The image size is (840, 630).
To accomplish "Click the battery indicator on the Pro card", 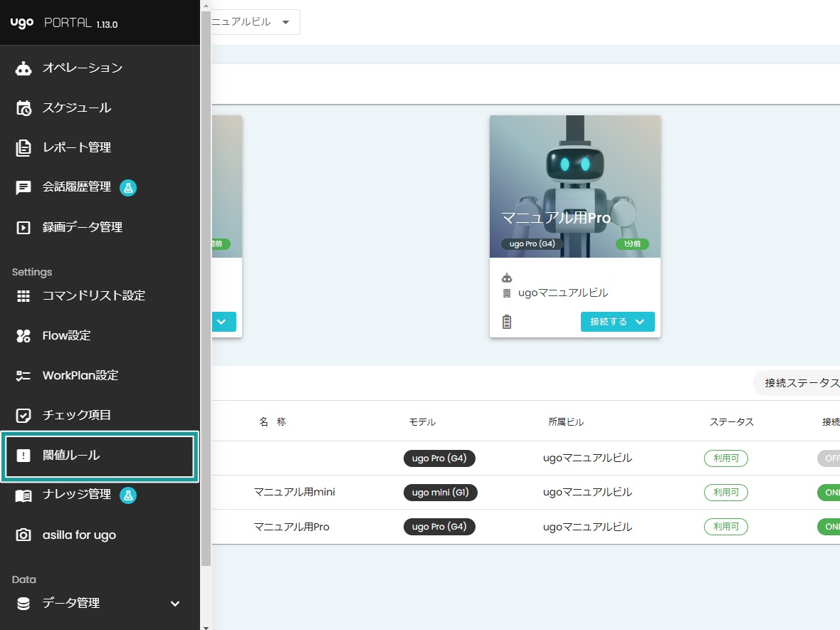I will click(x=507, y=321).
